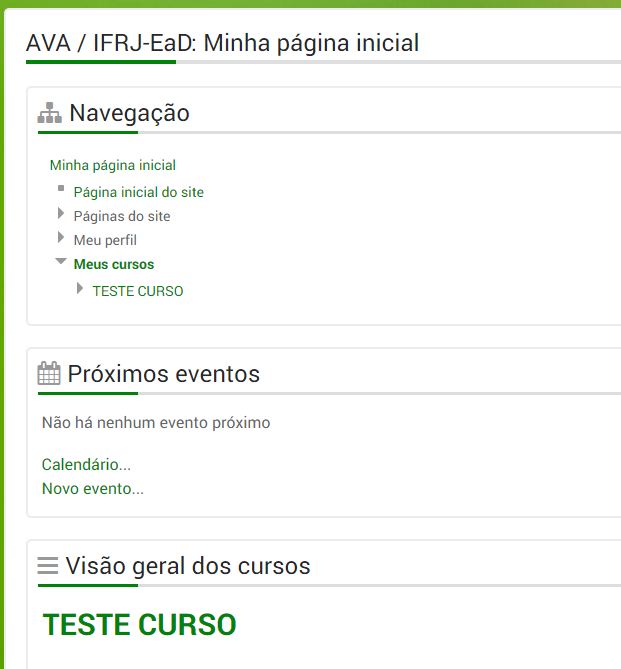The width and height of the screenshot is (621, 669).
Task: Click the Próximos eventos block heading
Action: (x=164, y=374)
